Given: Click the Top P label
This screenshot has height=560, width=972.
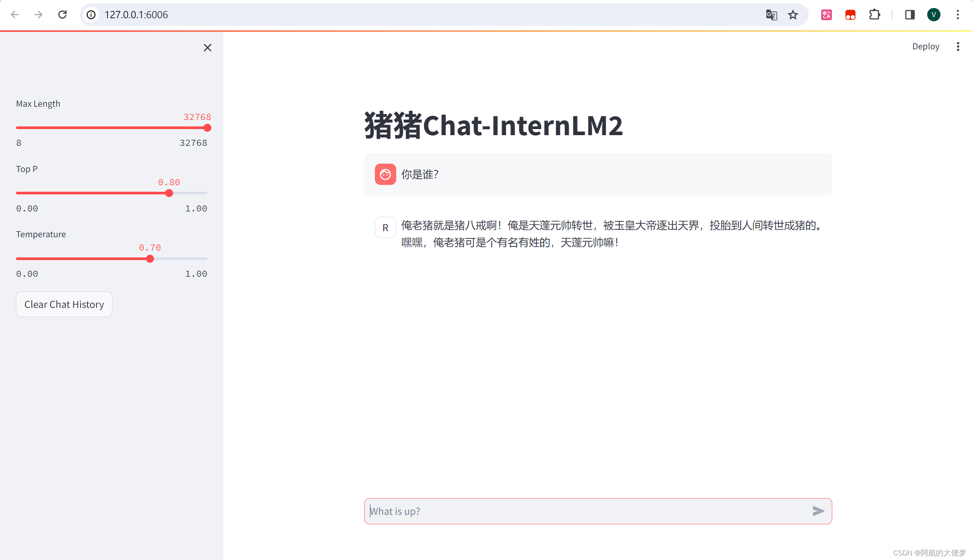Looking at the screenshot, I should (27, 169).
